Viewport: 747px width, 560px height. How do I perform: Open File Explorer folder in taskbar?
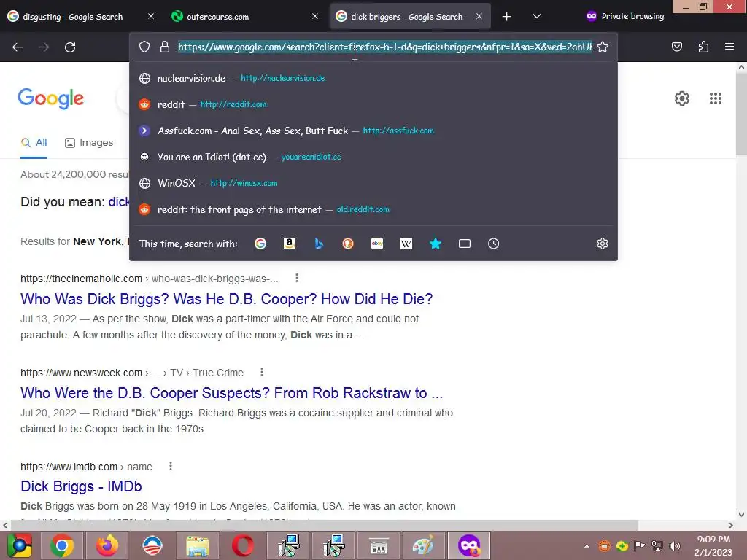pos(198,545)
